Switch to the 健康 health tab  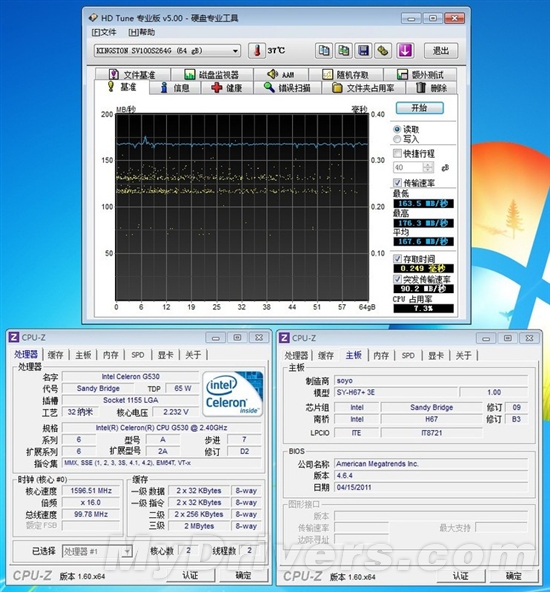tap(227, 88)
